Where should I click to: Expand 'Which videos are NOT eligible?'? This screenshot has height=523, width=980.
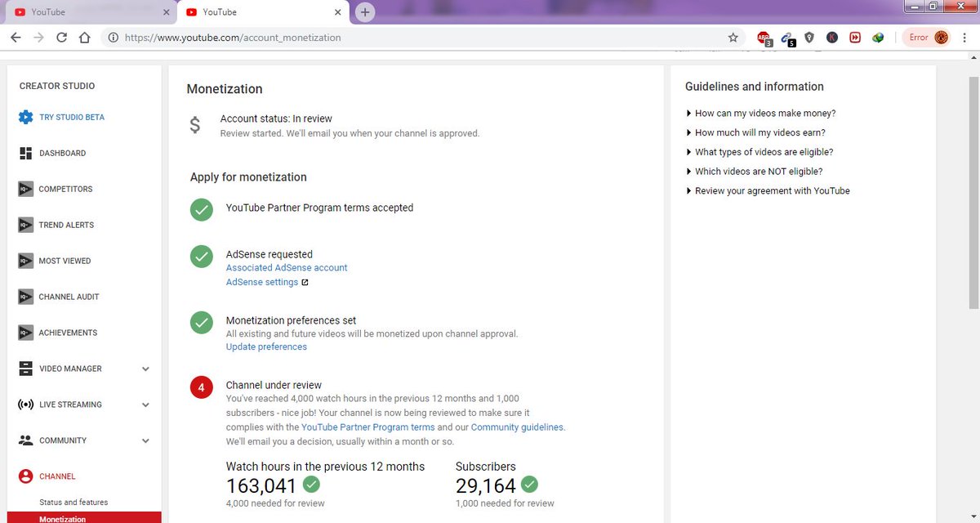pyautogui.click(x=754, y=172)
